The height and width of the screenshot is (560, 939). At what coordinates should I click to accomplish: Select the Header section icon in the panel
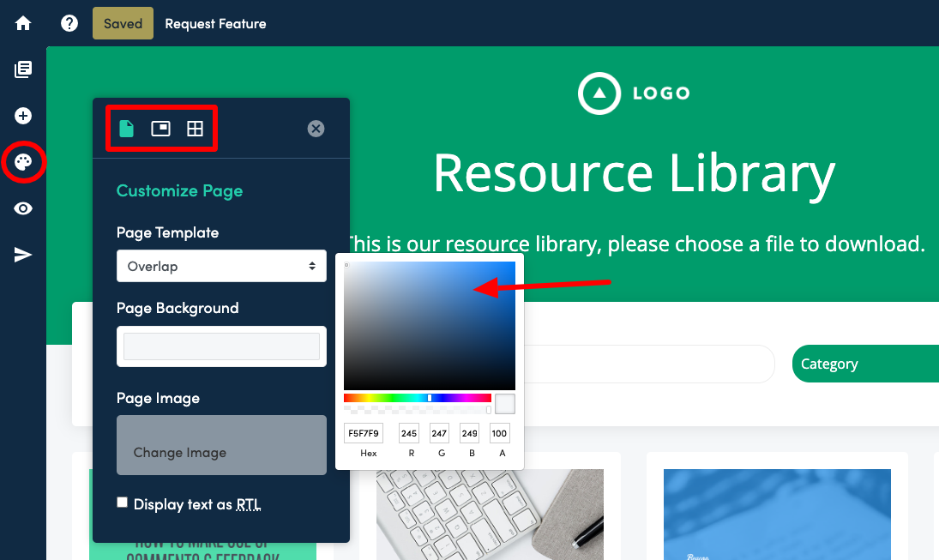point(160,128)
